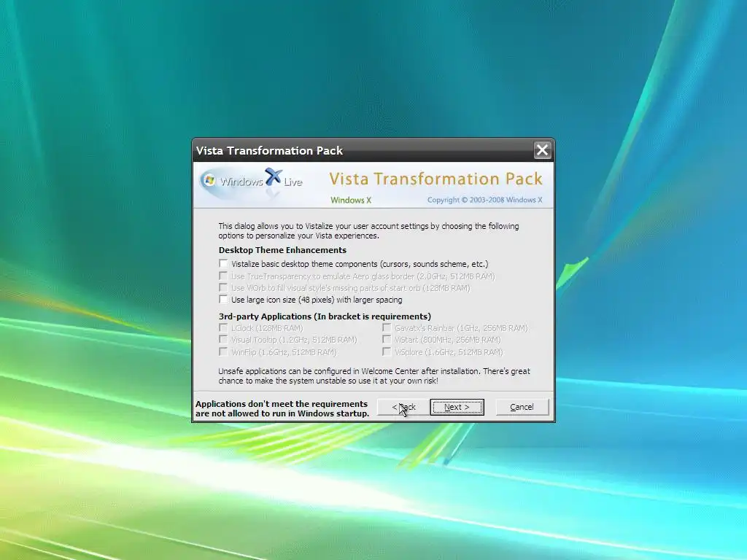Screen dimensions: 747x560
Task: Go to previous step with Back button
Action: (x=403, y=407)
